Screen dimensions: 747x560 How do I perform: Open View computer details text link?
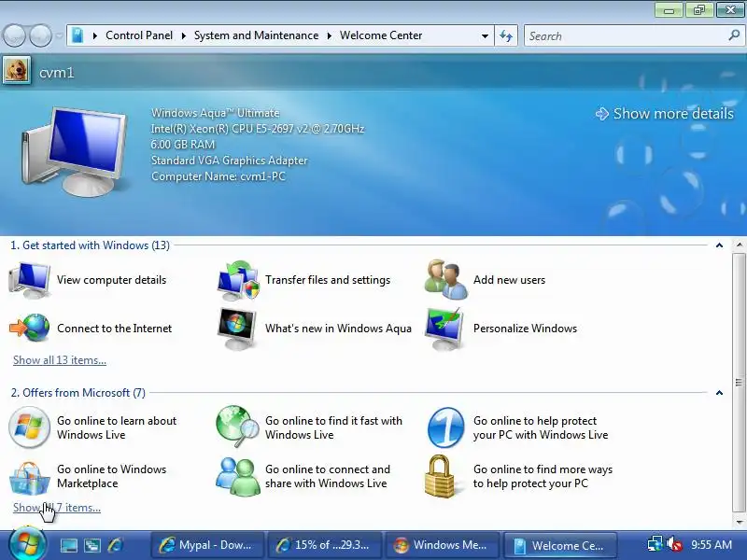point(111,280)
